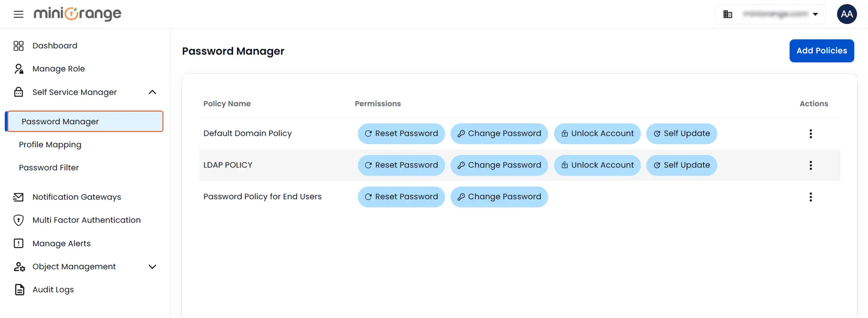The height and width of the screenshot is (318, 868).
Task: Click the organization building icon in top bar
Action: [728, 14]
